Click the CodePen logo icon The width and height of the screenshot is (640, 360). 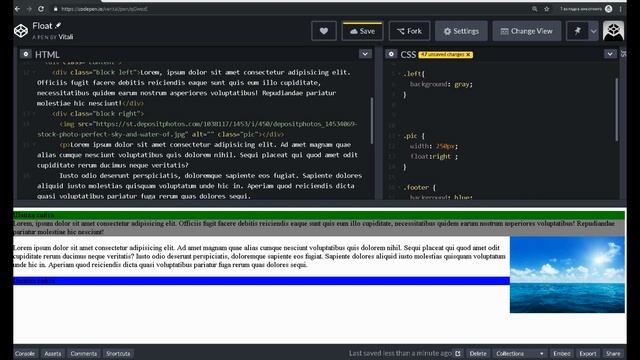(x=21, y=31)
